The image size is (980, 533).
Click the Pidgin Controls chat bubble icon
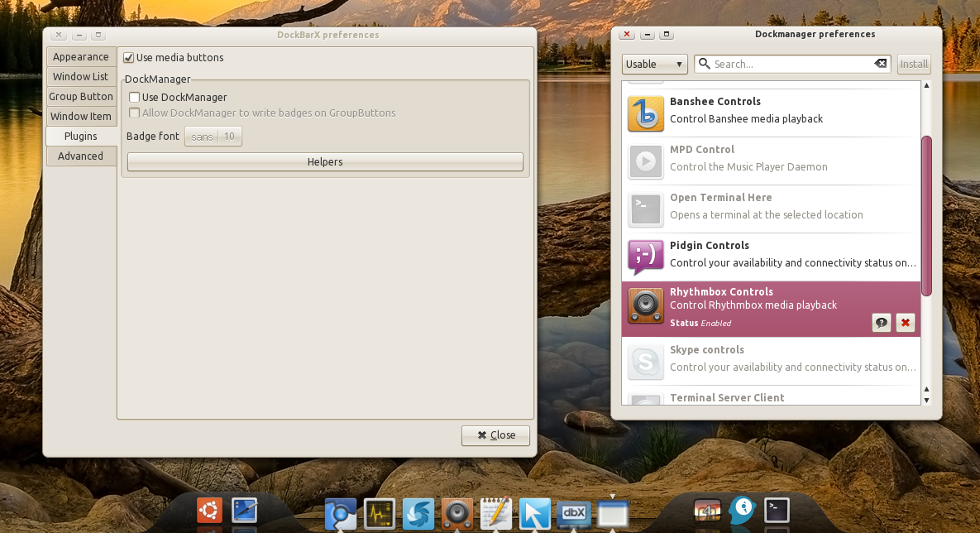(646, 257)
